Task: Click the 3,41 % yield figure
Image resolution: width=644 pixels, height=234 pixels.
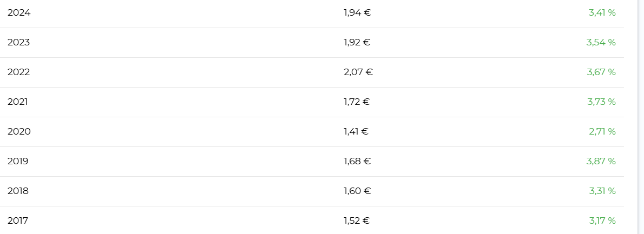Action: [602, 12]
